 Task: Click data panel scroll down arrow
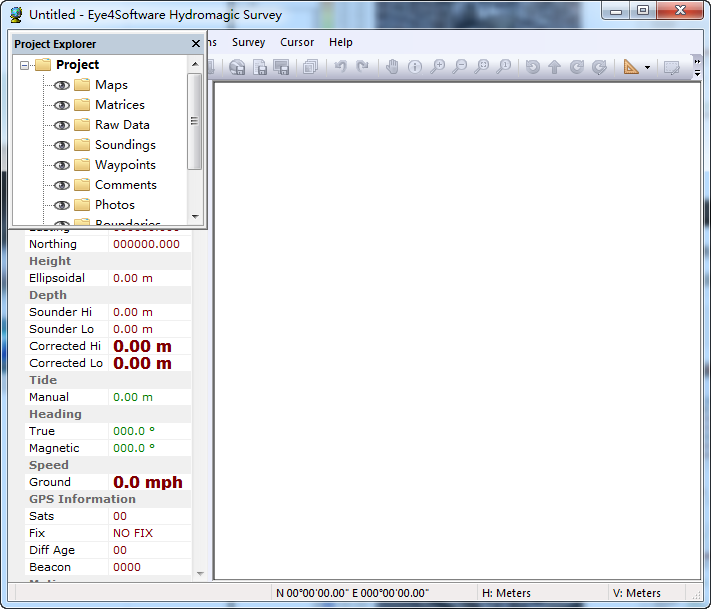pos(200,574)
